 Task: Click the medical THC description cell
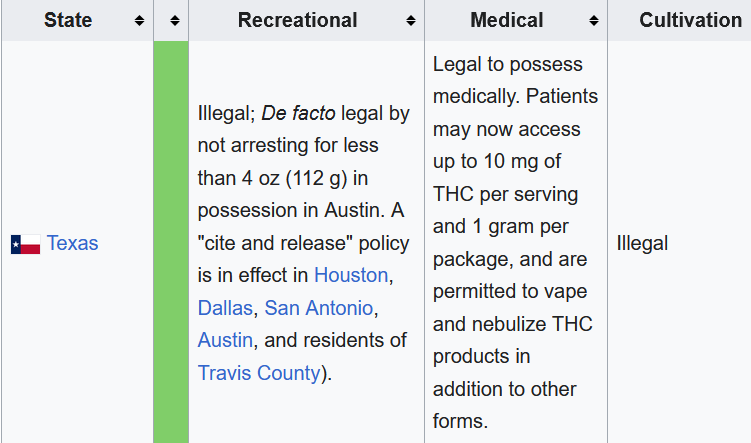(x=516, y=242)
